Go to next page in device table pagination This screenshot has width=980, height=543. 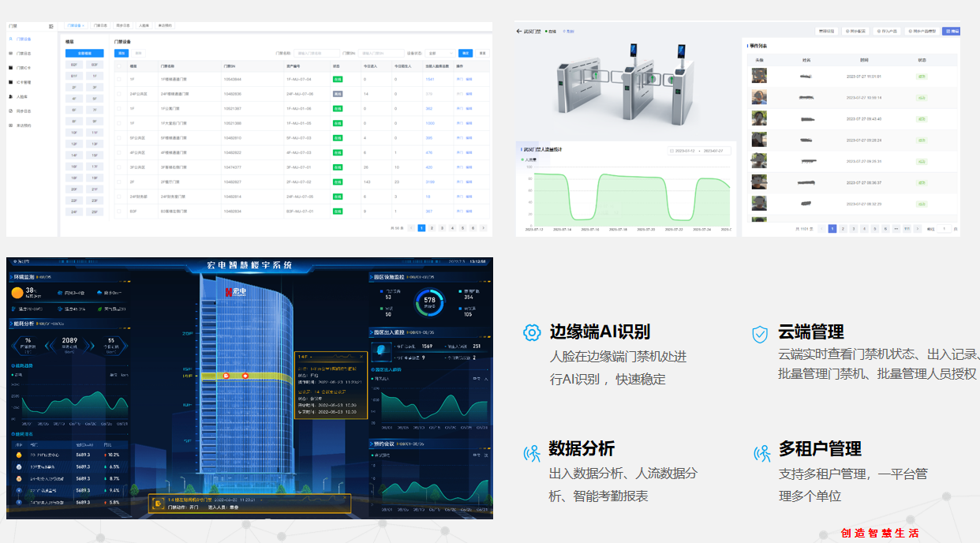tap(483, 227)
